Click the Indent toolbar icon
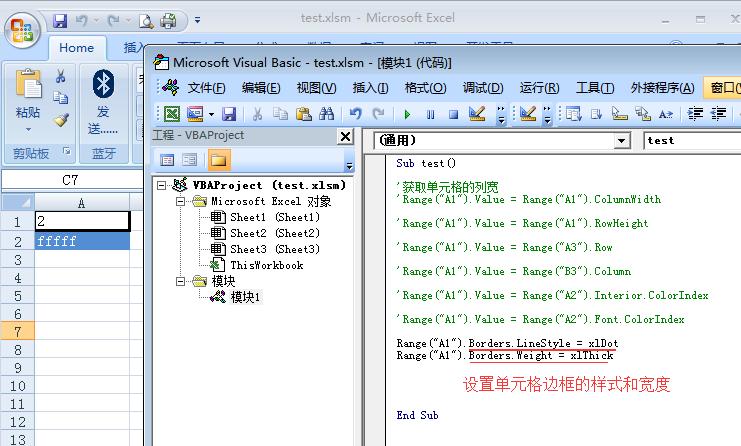Image resolution: width=741 pixels, height=446 pixels. click(x=695, y=114)
